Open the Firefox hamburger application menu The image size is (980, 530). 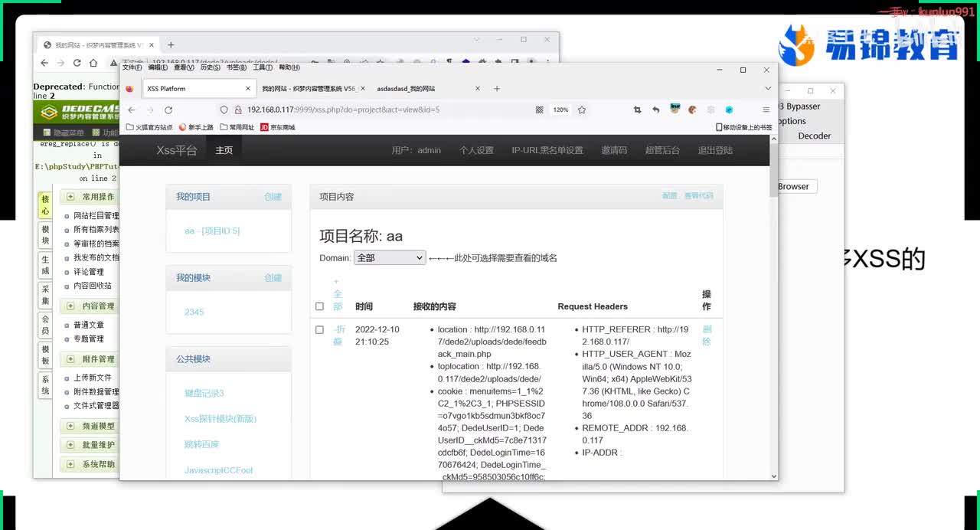pos(766,110)
